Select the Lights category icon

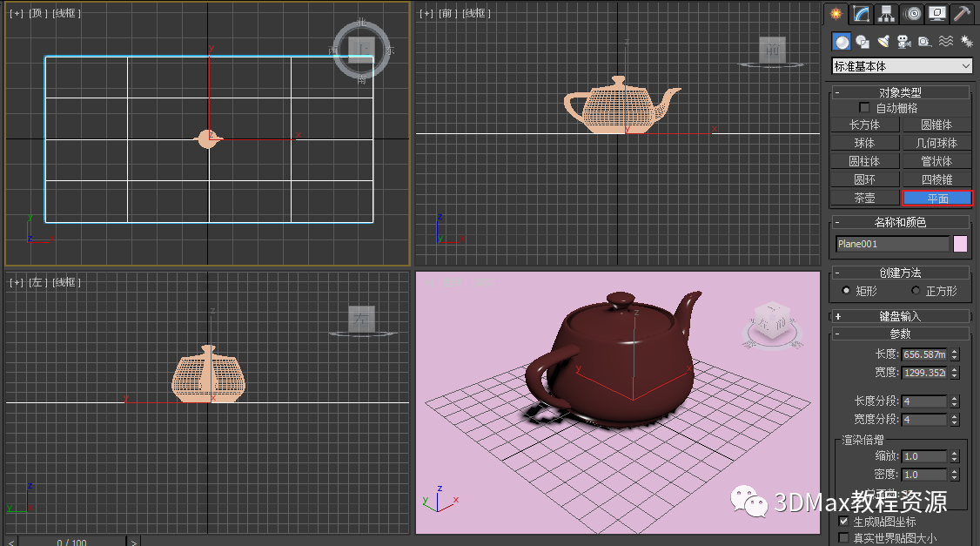click(x=883, y=41)
